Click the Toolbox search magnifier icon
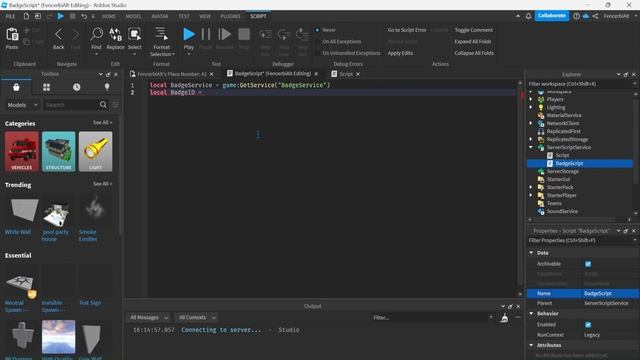 coord(103,105)
